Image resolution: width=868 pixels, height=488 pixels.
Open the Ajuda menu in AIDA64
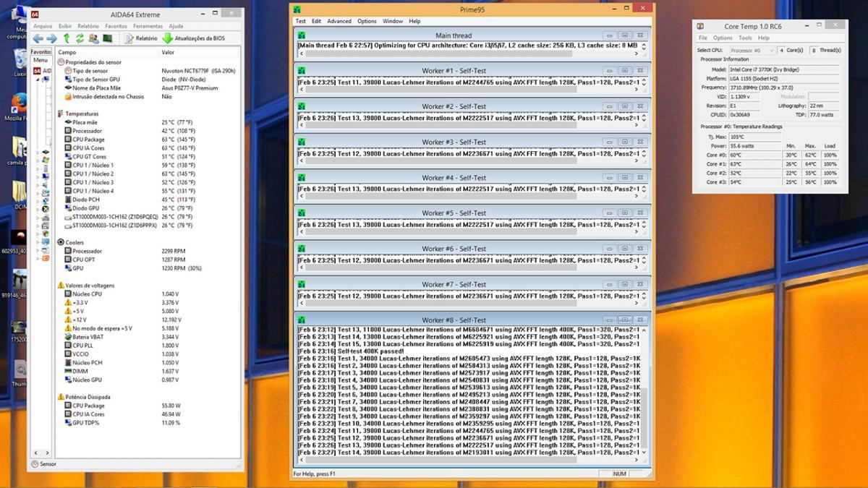coord(176,26)
